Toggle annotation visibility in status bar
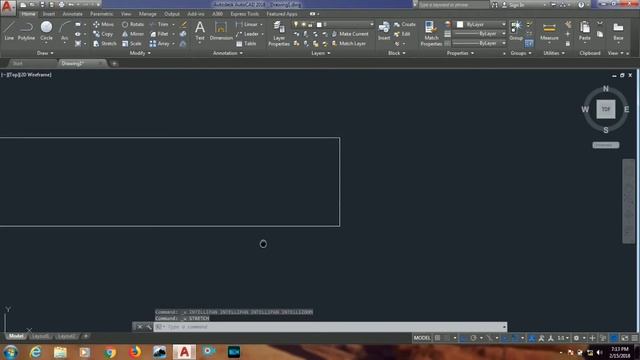Viewport: 640px width, 360px height. click(x=532, y=338)
